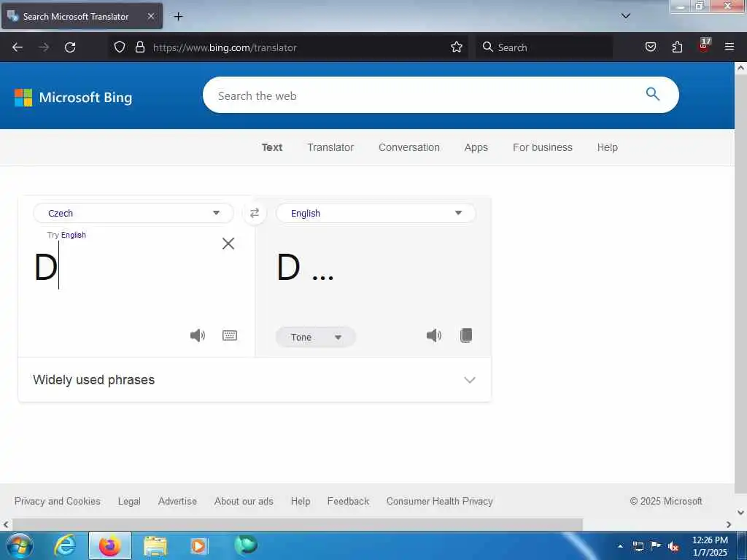Open the For business menu item

click(543, 147)
